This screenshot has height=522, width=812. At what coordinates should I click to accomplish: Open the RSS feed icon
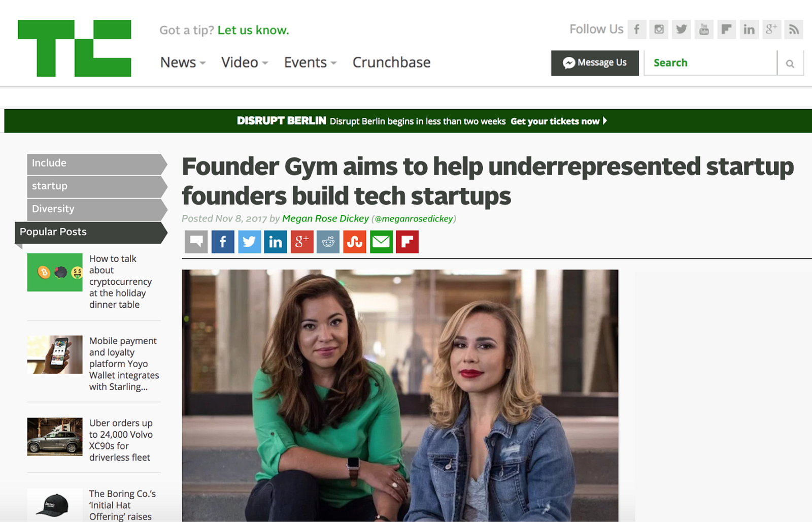pos(794,29)
